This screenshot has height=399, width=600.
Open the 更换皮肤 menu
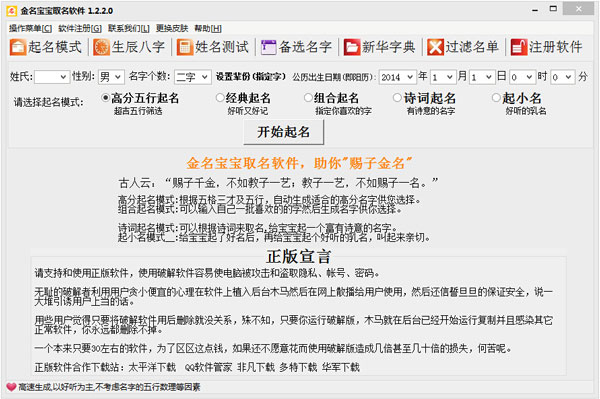172,28
